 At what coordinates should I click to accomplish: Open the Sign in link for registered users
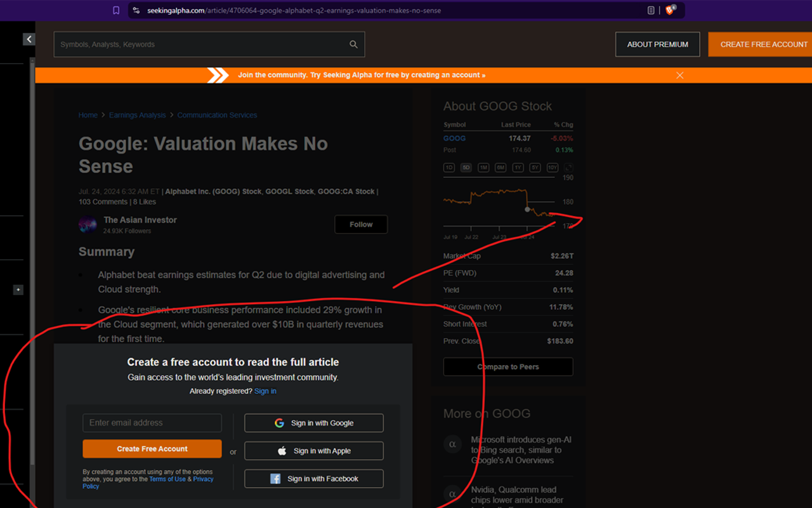[265, 391]
